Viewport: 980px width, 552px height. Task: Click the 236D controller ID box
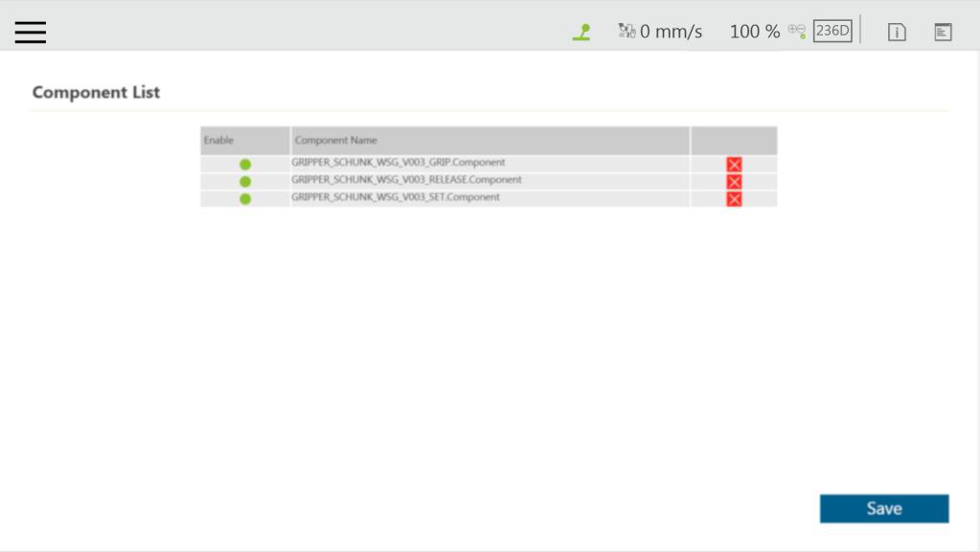point(832,31)
